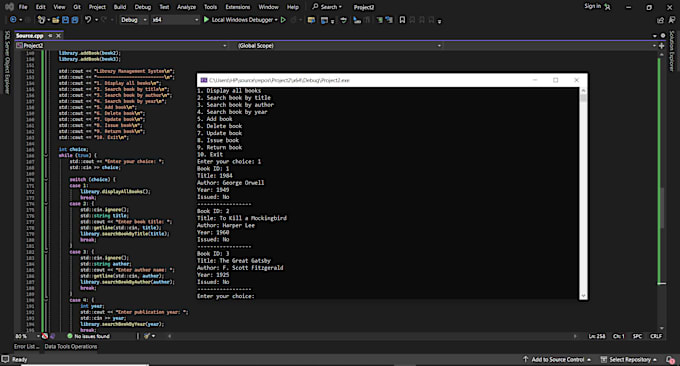Open the Error List tab
Viewport: 680px width, 366px height.
(26, 346)
